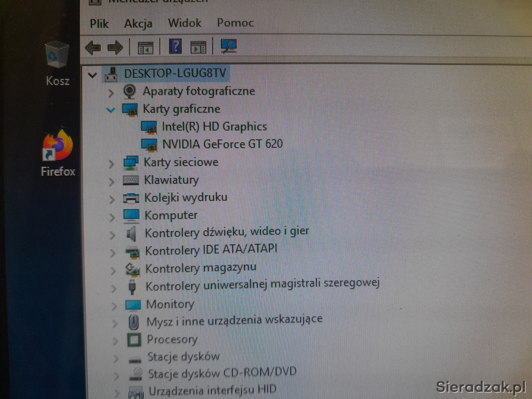Expand Kontrolery dźwięku, wideo i gier
Viewport: 532px width, 399px height.
[113, 235]
